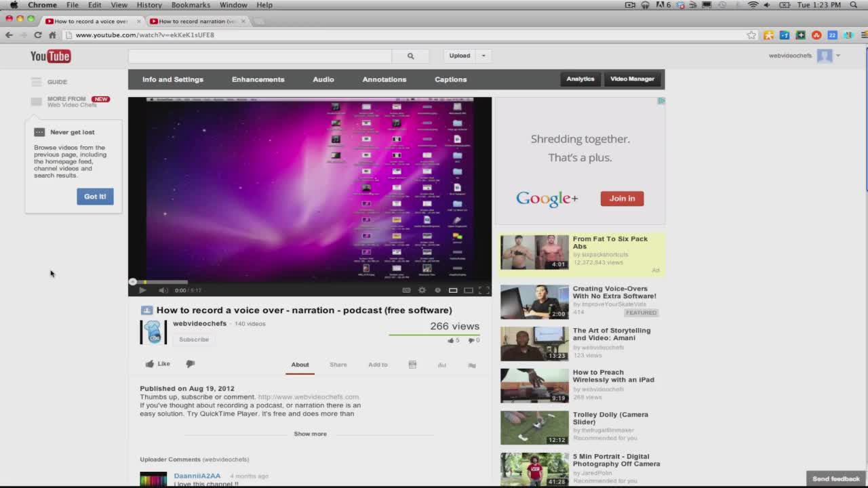Viewport: 868px width, 488px height.
Task: Open Creating Voice-Overs With No Extra Software
Action: coord(614,292)
